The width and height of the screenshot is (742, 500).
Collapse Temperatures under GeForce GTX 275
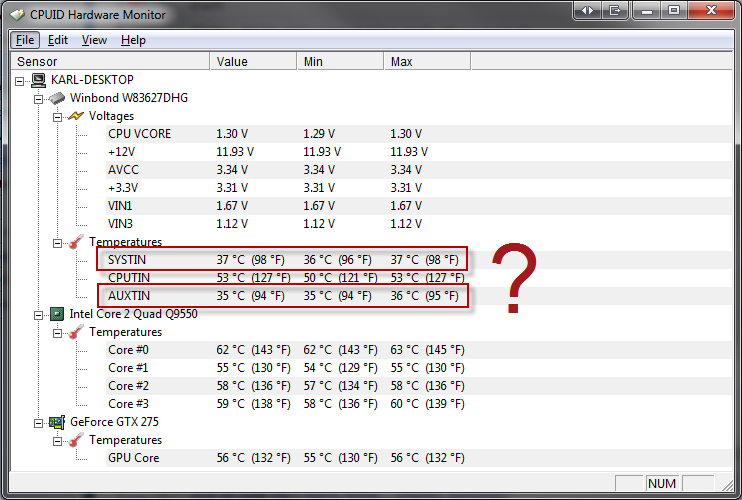[57, 441]
